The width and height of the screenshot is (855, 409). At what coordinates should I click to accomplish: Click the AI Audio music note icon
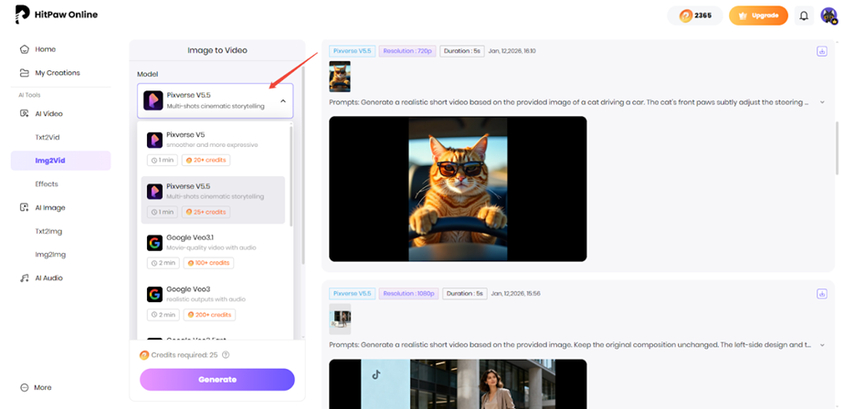coord(24,278)
